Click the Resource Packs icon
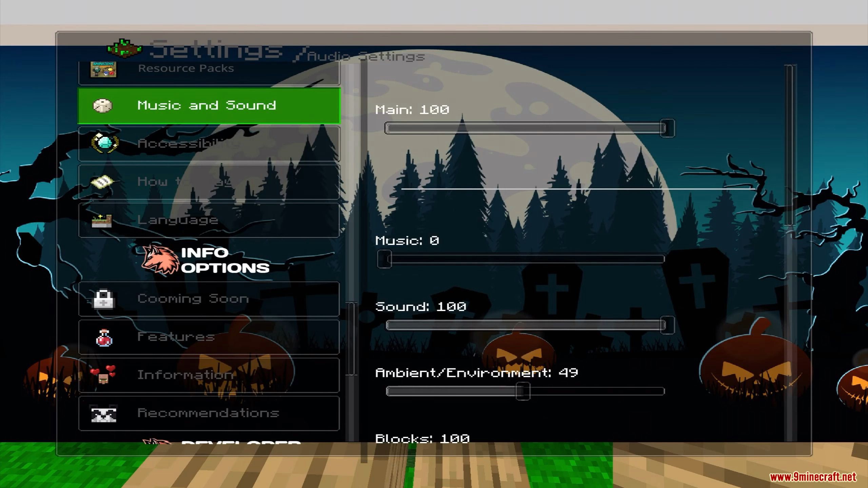This screenshot has height=488, width=868. click(x=103, y=68)
